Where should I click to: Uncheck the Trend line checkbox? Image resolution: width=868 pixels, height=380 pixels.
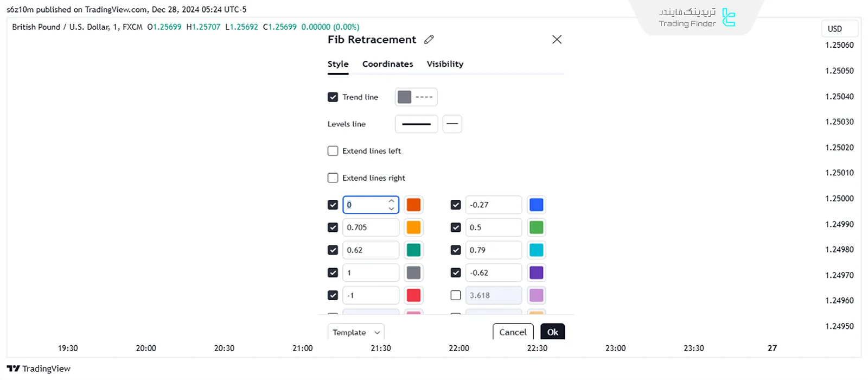[333, 97]
